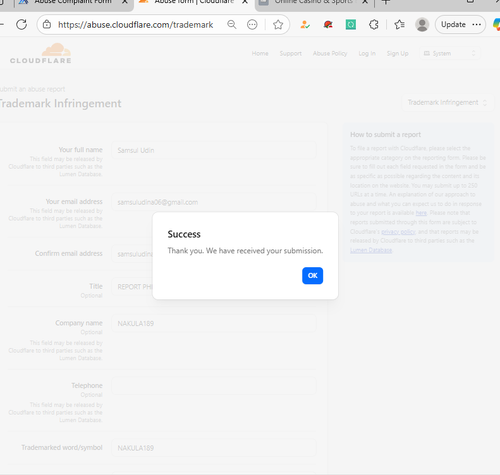Click the red cap extension icon
This screenshot has width=500, height=475.
(328, 24)
